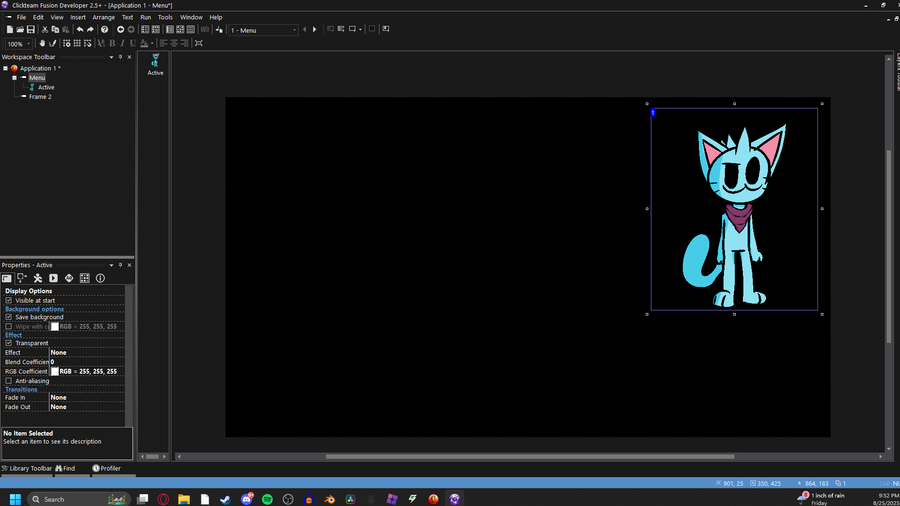Open the Events tab grid icon in Properties
Viewport: 900px width, 506px height.
click(x=84, y=278)
